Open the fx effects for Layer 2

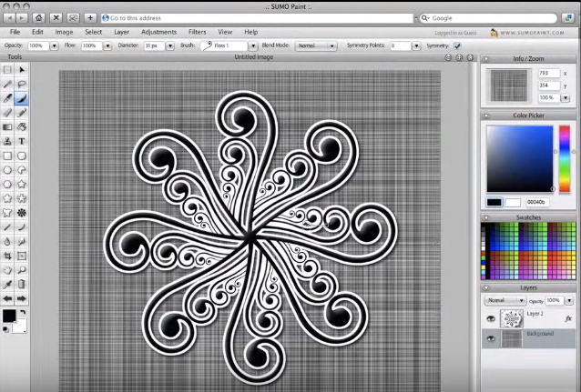click(568, 319)
